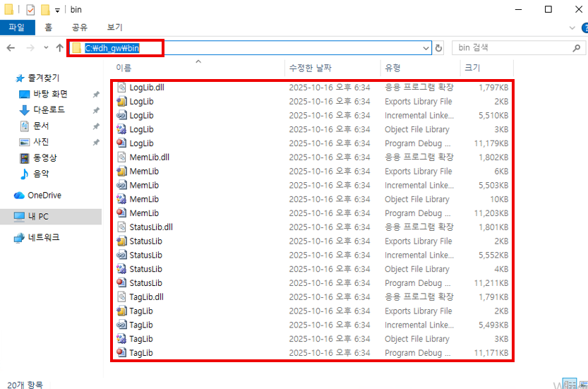This screenshot has height=389, width=588.
Task: Open the quick access toolbar dropdown arrow
Action: [57, 11]
